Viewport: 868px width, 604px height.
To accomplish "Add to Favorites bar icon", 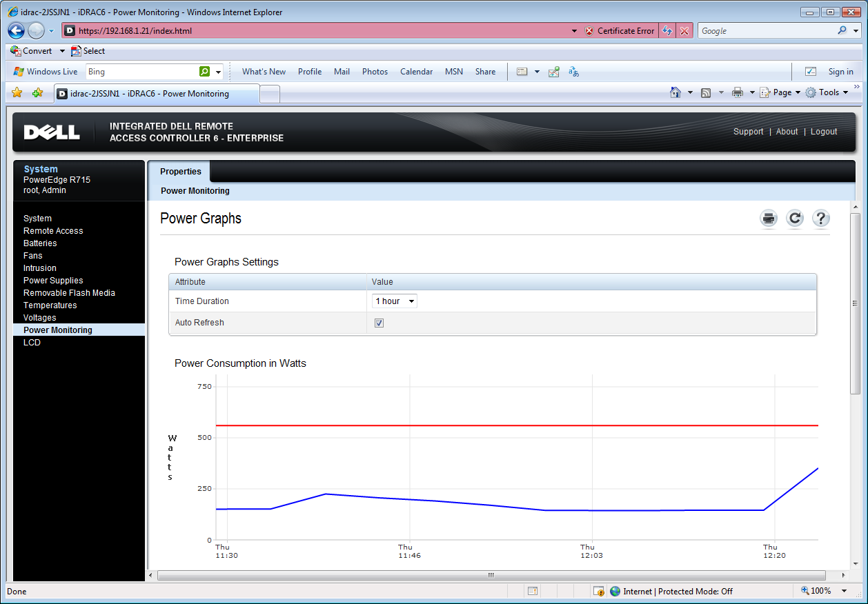I will (x=37, y=92).
